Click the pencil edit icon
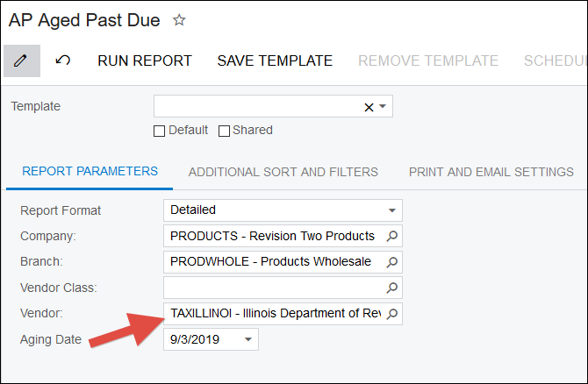This screenshot has height=384, width=588. click(x=22, y=60)
